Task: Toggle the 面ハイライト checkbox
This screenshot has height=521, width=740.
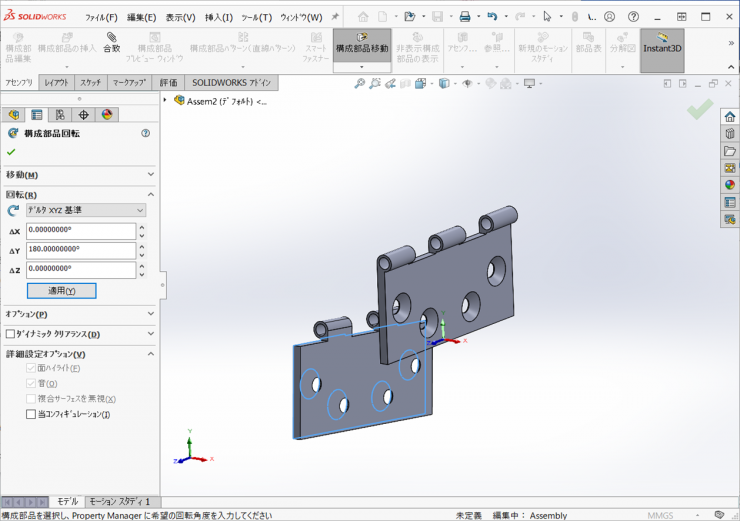Action: coord(31,368)
